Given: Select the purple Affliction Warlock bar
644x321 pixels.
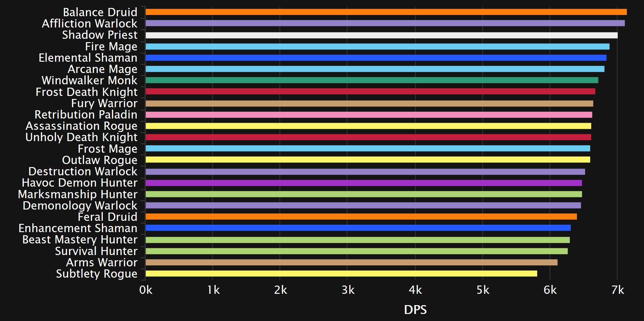Looking at the screenshot, I should pos(385,23).
